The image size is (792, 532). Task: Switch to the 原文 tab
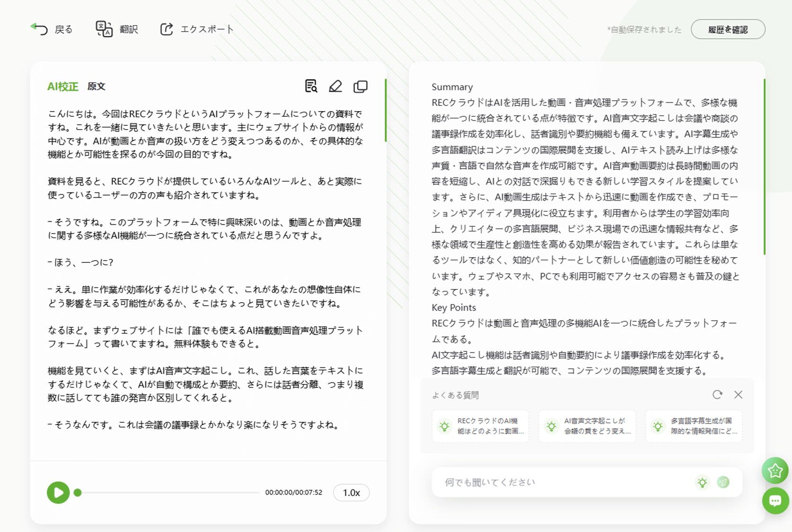[x=96, y=87]
